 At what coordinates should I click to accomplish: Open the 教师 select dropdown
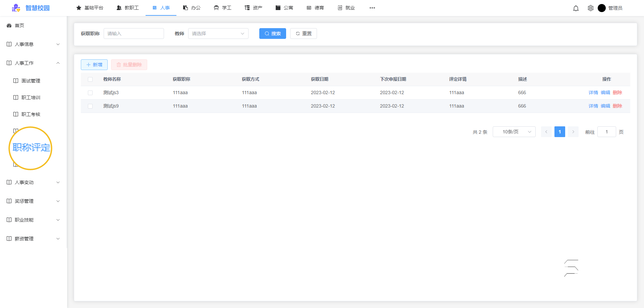coord(218,34)
